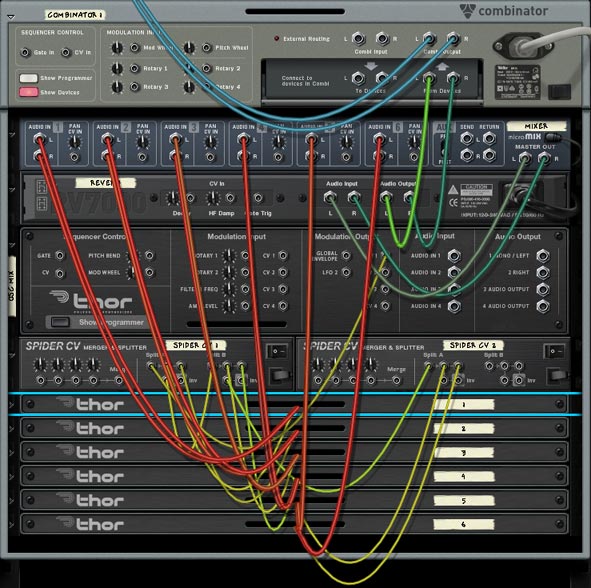This screenshot has height=588, width=591.
Task: Click the External Routing indicator LED
Action: click(276, 38)
